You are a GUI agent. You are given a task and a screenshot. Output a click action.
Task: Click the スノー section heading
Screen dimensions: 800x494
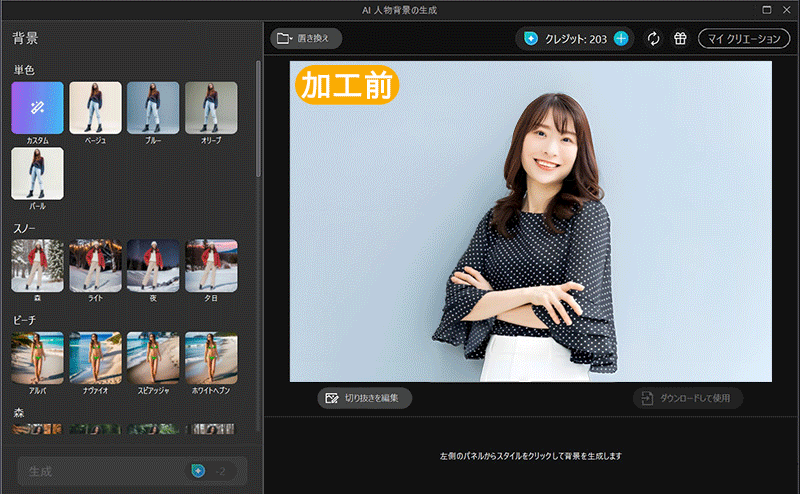coord(24,228)
